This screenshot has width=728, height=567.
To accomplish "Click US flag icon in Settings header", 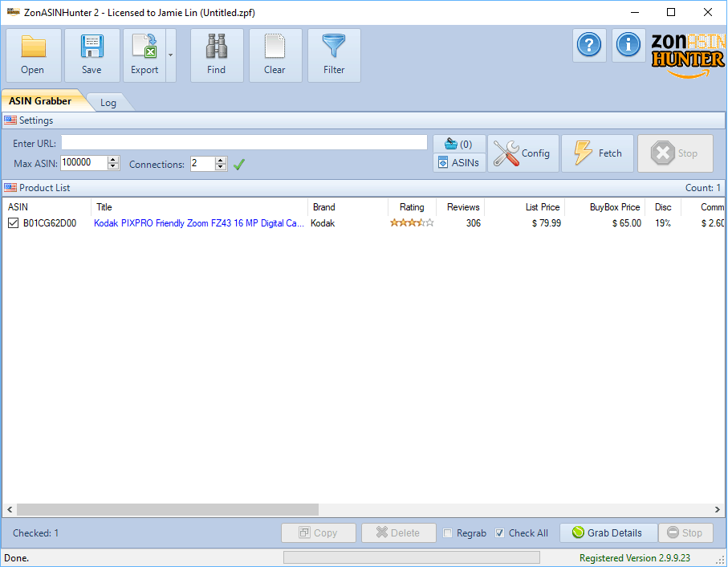I will pos(10,120).
